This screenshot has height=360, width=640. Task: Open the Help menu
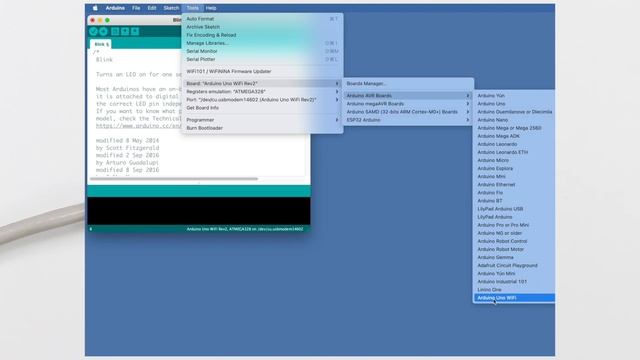point(211,8)
